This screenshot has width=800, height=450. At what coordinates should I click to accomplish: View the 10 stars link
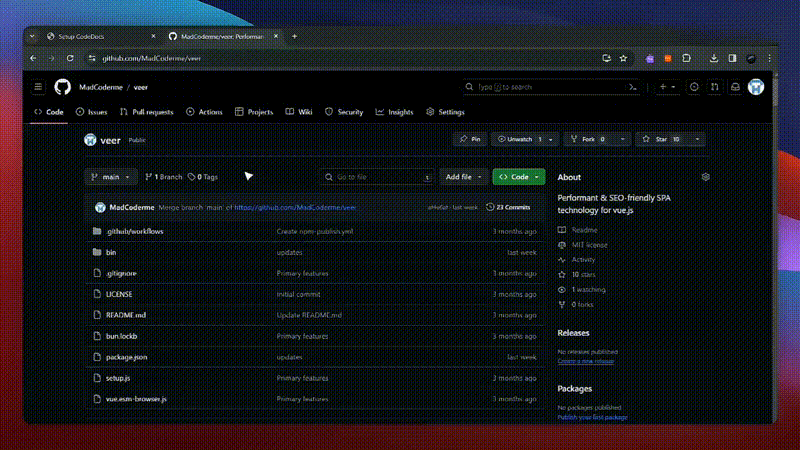[577, 274]
